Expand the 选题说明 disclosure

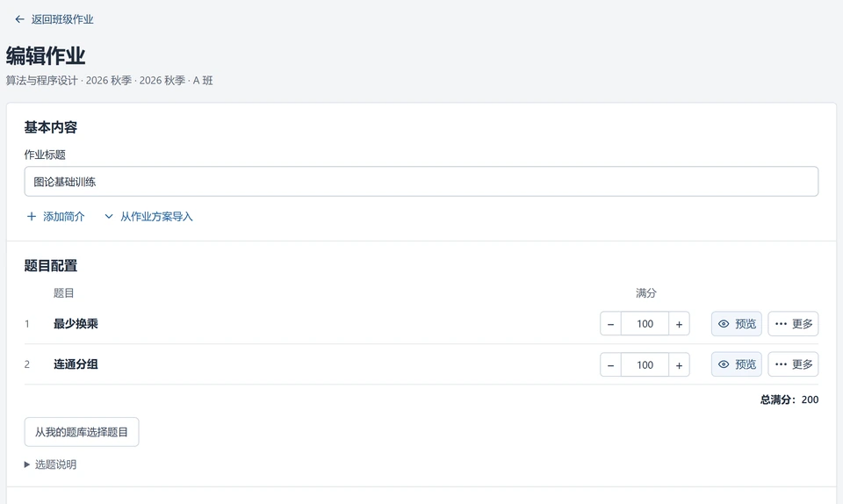click(x=51, y=464)
